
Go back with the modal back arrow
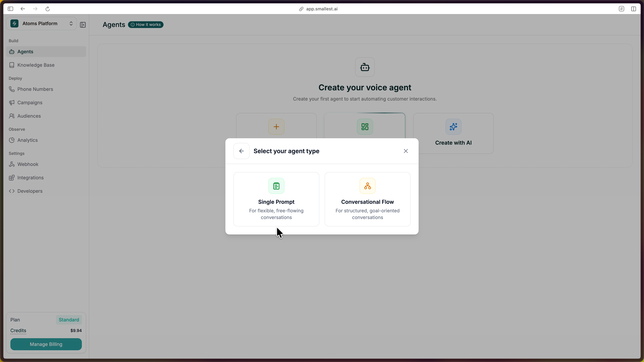(241, 151)
